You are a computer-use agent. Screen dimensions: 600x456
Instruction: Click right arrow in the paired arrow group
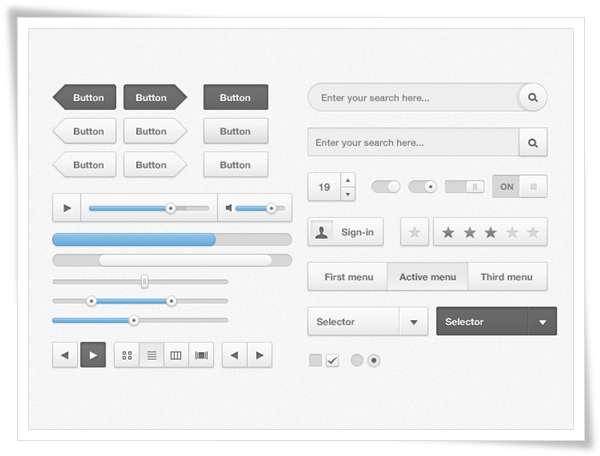[260, 355]
